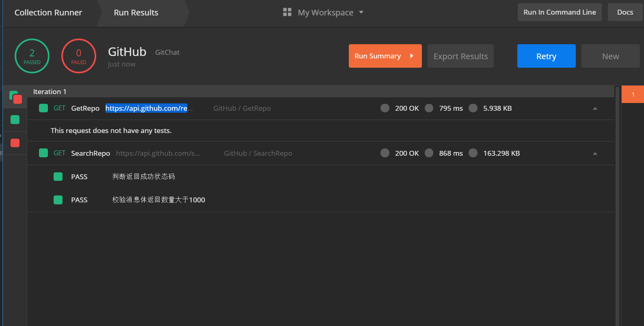The height and width of the screenshot is (326, 644).
Task: Select the Iteration 1 header
Action: click(x=321, y=92)
